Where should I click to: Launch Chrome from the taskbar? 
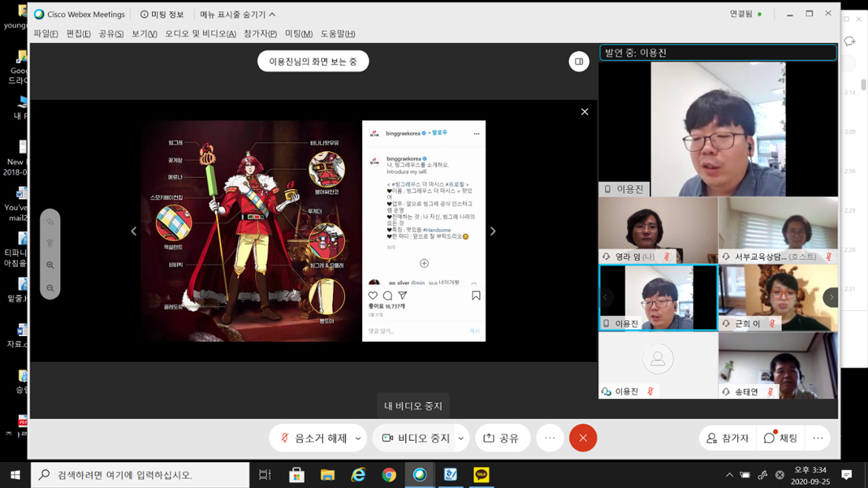389,475
